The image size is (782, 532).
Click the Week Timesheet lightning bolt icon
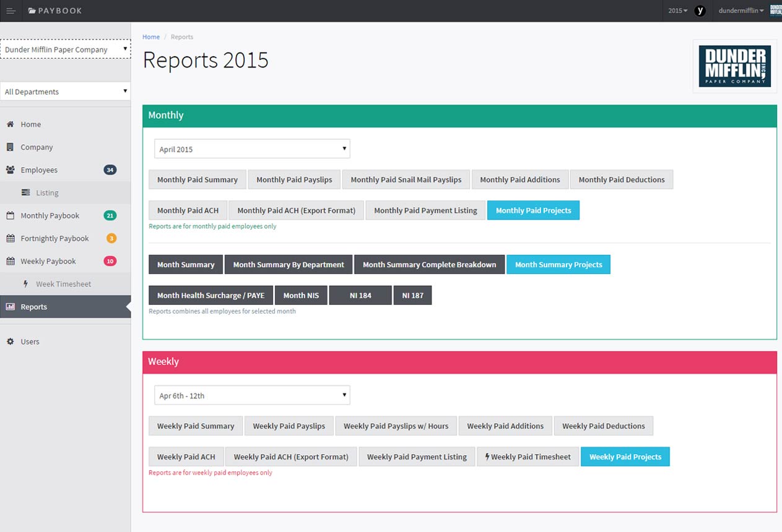pyautogui.click(x=25, y=284)
